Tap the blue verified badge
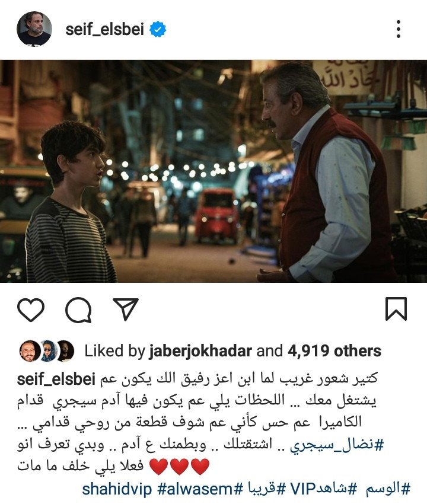 (x=158, y=29)
